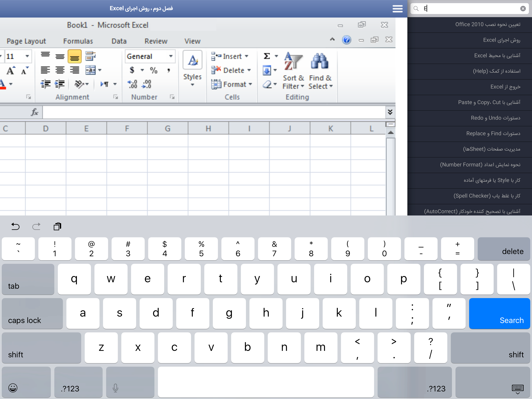Toggle the bottom align button
Viewport: 532px width, 399px height.
click(x=75, y=56)
